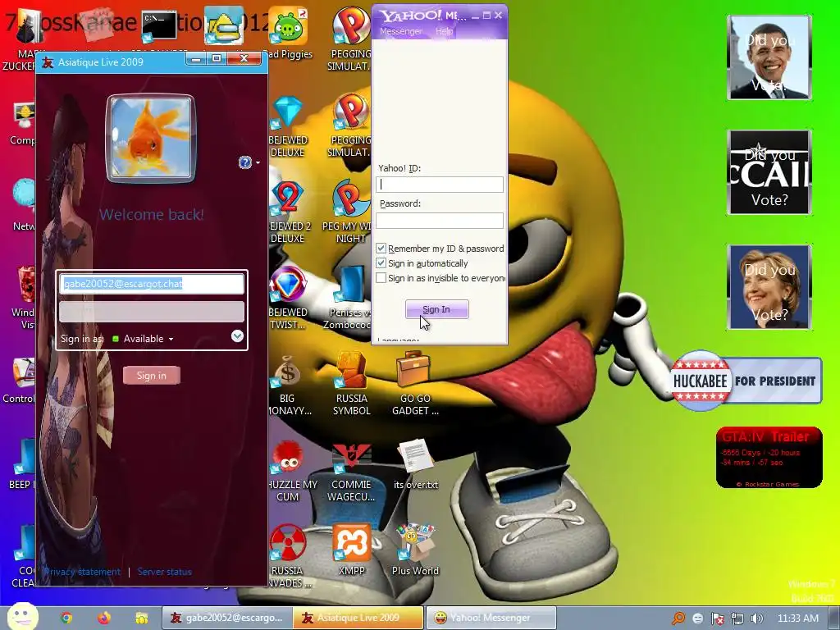
Task: Click the 11:33 AM taskbar clock
Action: point(797,619)
